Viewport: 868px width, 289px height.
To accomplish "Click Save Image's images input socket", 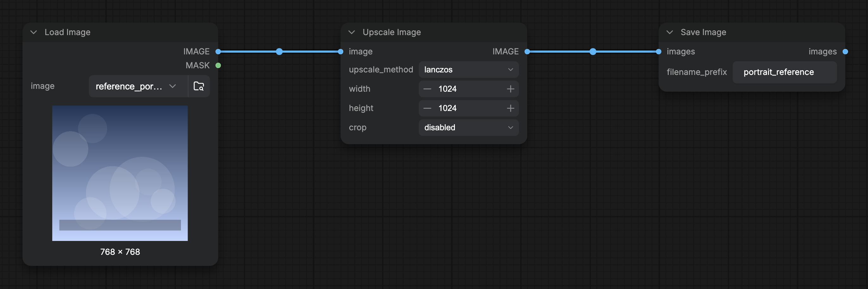I will tap(659, 52).
